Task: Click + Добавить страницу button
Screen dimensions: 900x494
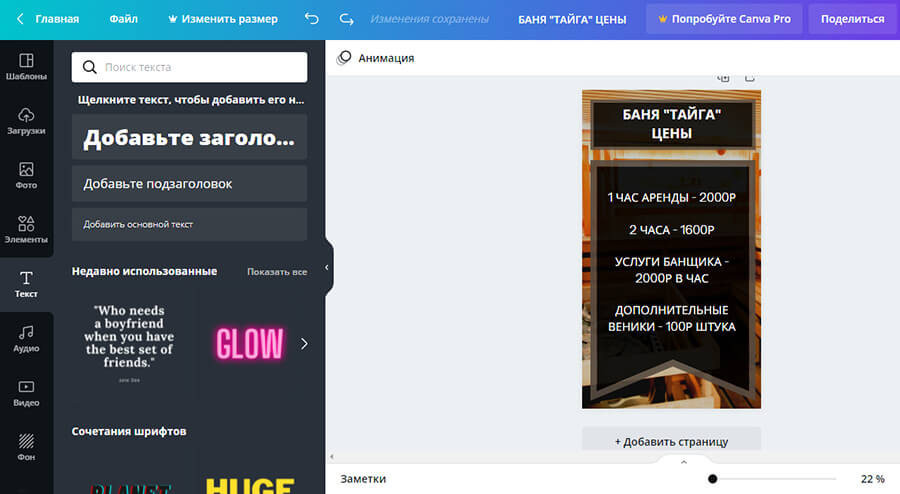Action: click(671, 441)
